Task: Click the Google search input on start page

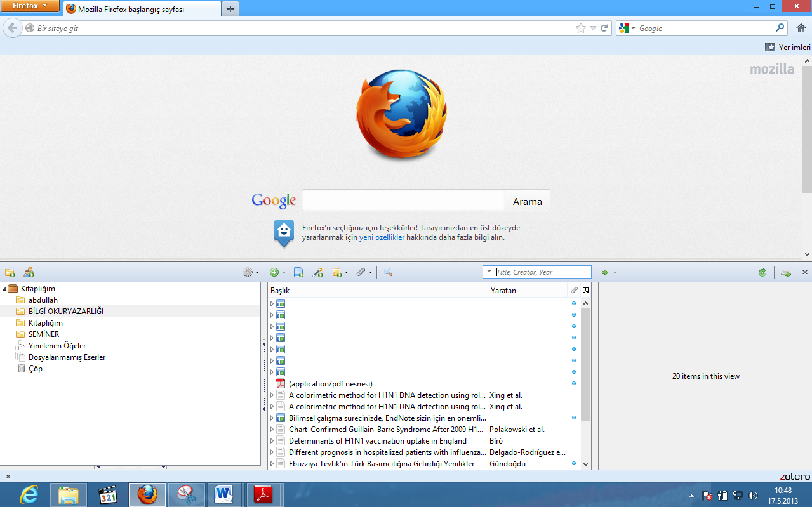Action: 403,201
